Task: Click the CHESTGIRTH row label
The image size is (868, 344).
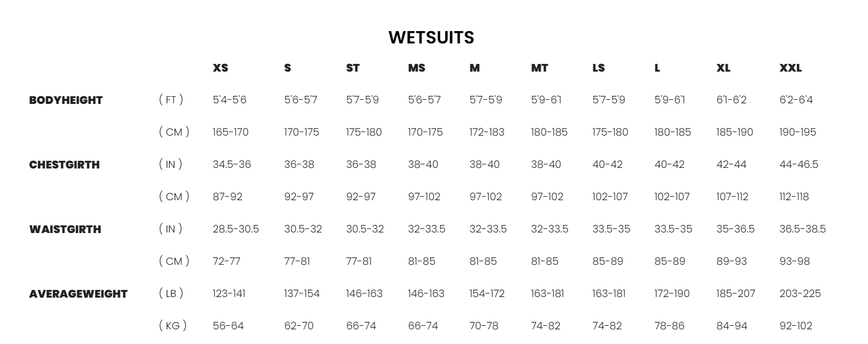Action: click(x=65, y=165)
